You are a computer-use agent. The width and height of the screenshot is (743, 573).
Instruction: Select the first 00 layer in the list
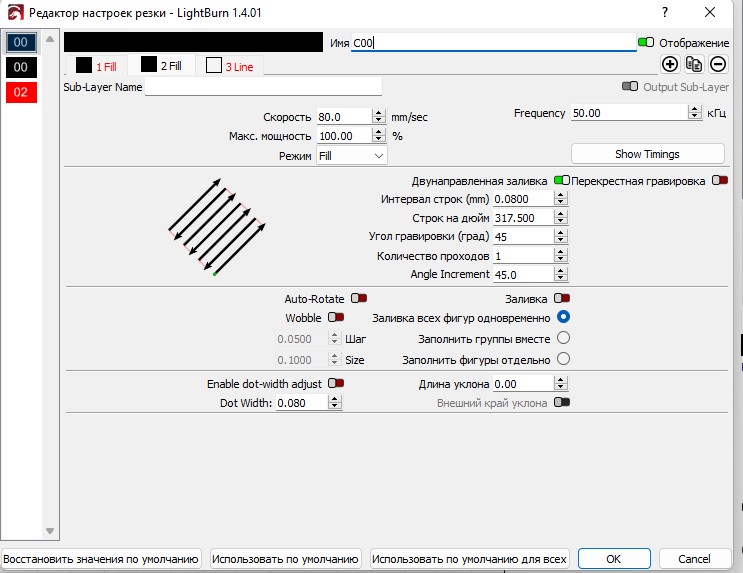(21, 42)
